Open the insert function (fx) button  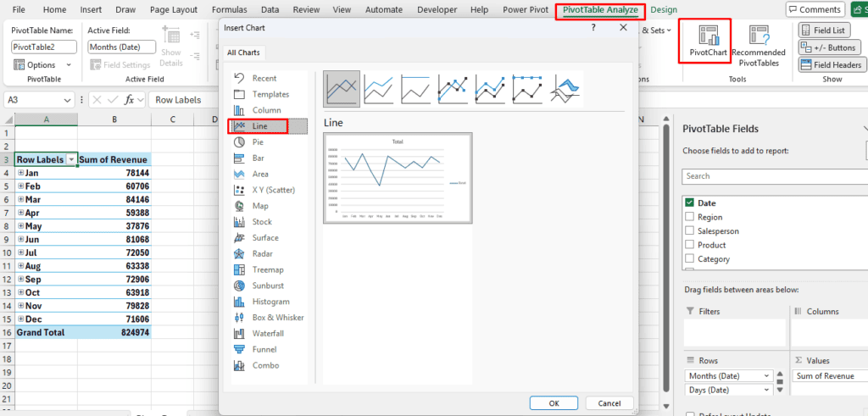coord(129,100)
